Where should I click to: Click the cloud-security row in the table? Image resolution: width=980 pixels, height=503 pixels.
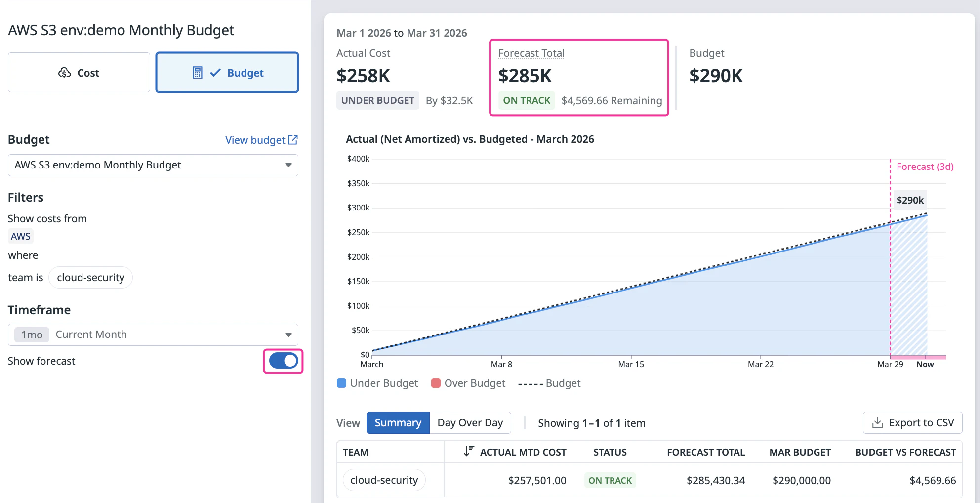(384, 480)
